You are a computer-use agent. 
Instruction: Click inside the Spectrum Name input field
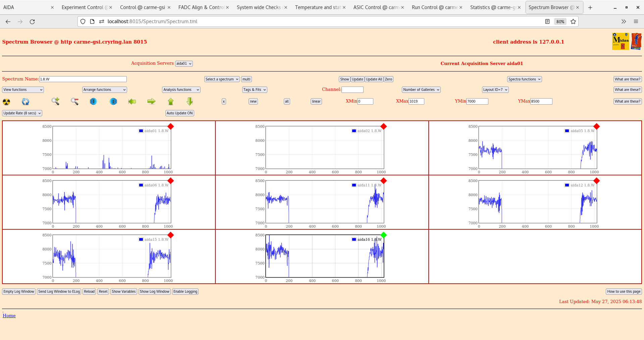point(83,79)
